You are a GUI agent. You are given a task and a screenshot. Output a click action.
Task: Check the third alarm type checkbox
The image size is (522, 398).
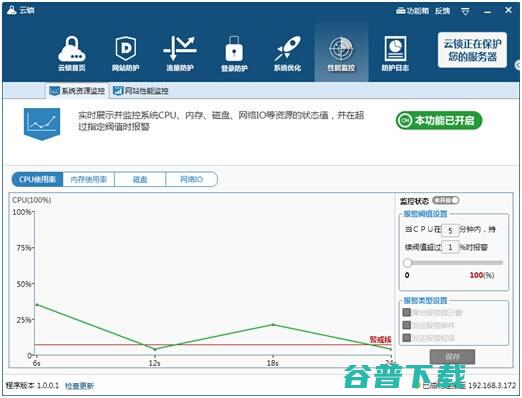(x=406, y=338)
